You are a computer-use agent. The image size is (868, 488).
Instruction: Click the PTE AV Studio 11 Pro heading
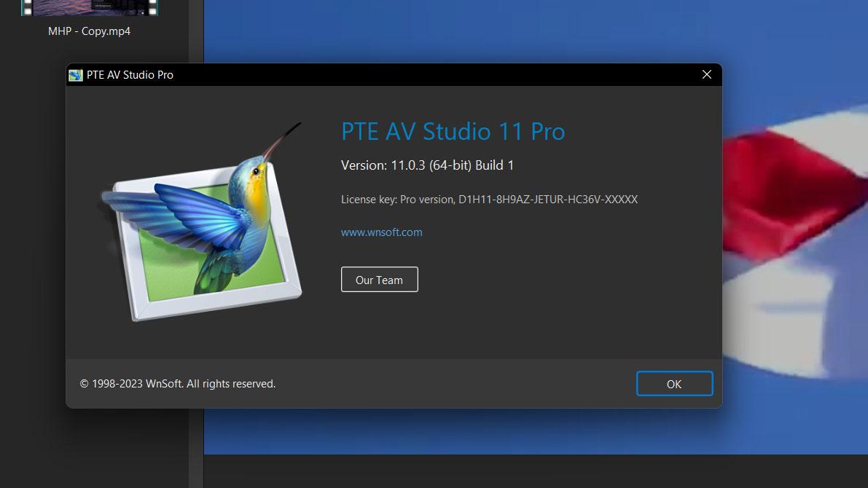pyautogui.click(x=453, y=132)
